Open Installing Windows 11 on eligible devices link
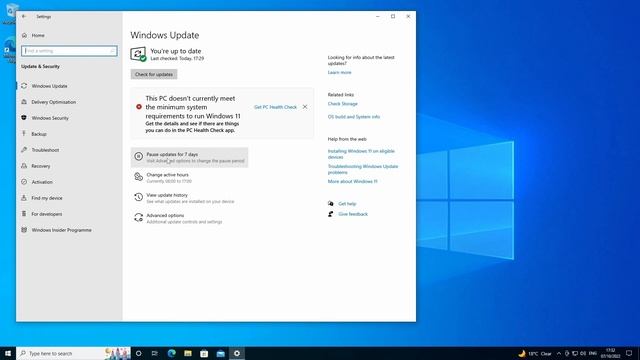The height and width of the screenshot is (360, 640). [x=361, y=154]
